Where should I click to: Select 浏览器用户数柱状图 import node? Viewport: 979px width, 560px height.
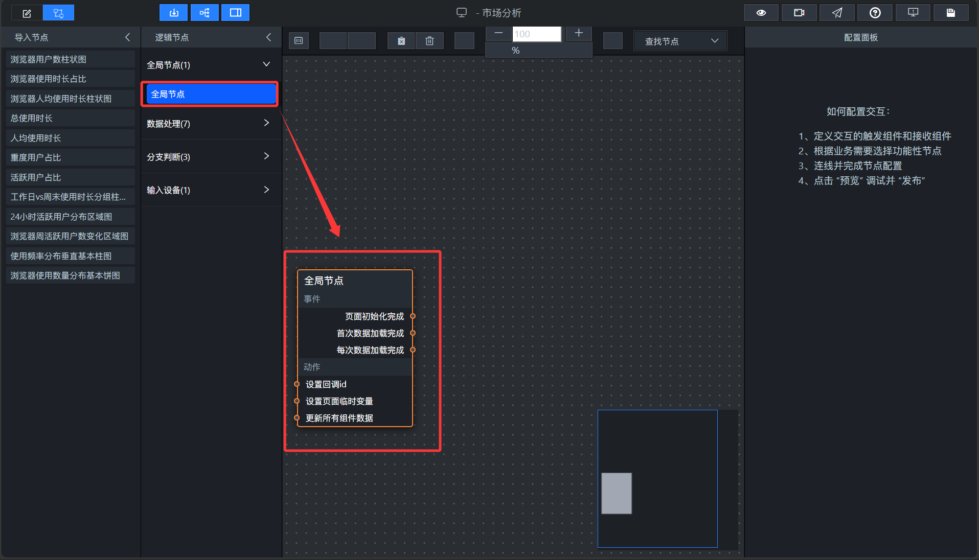[x=71, y=59]
